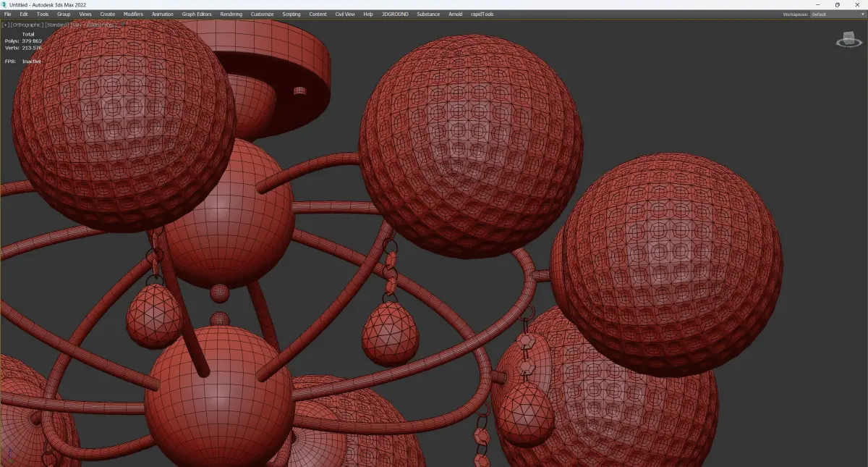868x467 pixels.
Task: Open the Animation menu
Action: (x=163, y=14)
